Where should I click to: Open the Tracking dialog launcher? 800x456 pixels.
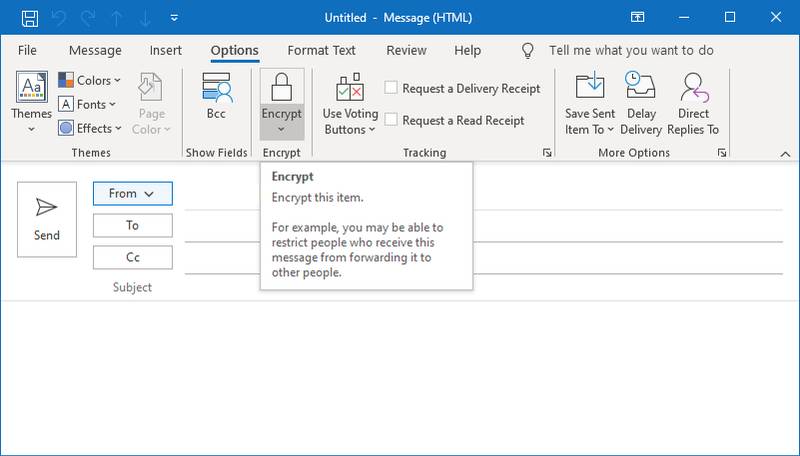[x=547, y=153]
